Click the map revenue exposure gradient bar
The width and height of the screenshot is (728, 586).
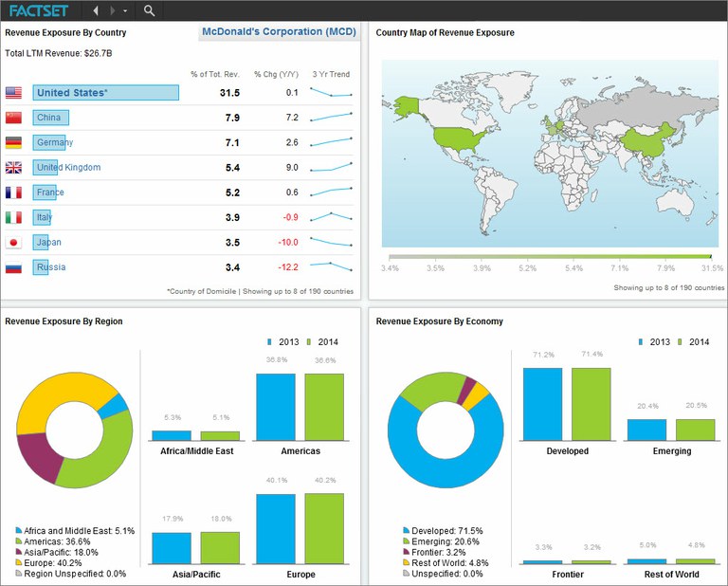(x=550, y=256)
